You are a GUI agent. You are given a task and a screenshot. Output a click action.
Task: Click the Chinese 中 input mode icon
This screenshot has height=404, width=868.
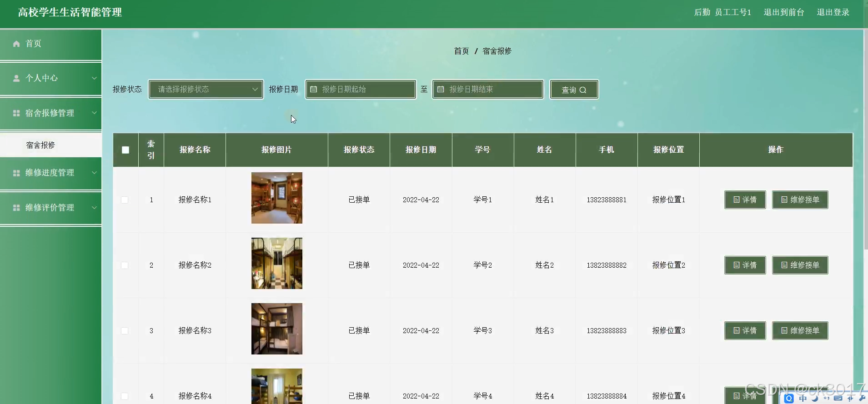(803, 399)
